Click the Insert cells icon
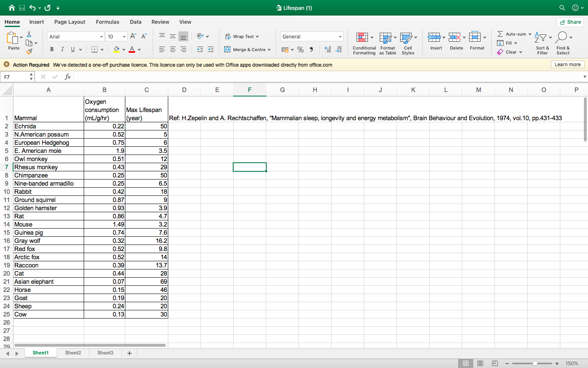This screenshot has width=588, height=368. [x=434, y=38]
